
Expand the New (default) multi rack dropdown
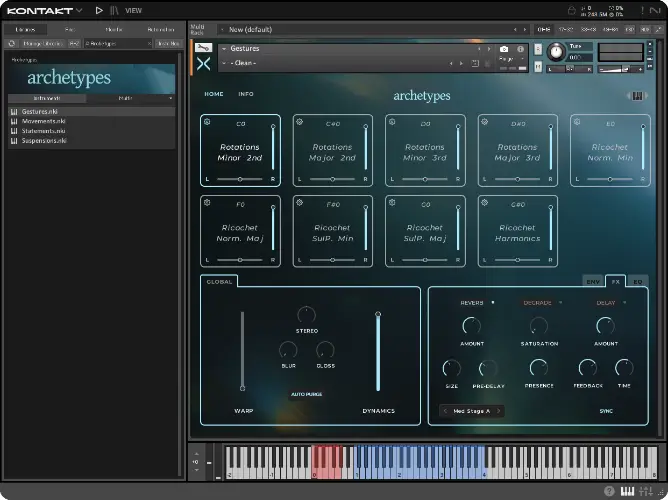click(223, 30)
